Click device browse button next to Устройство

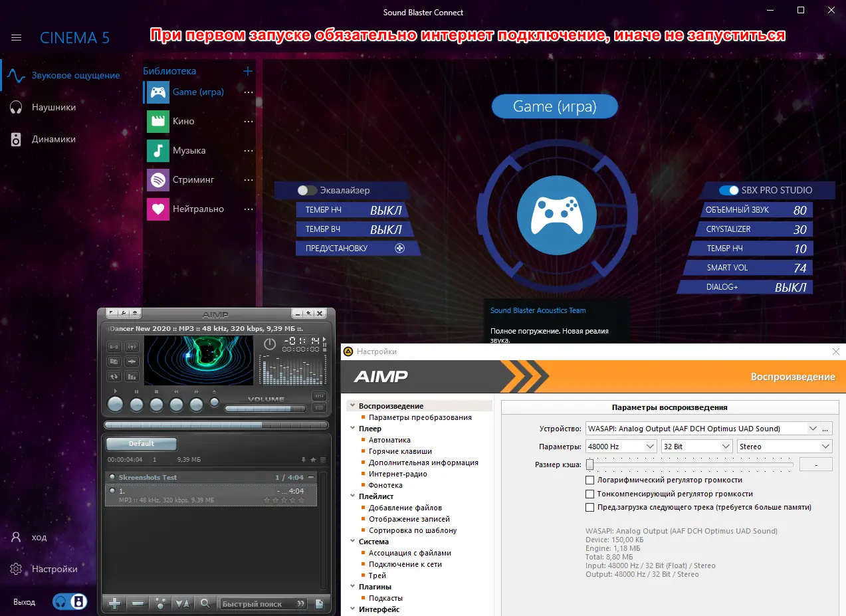827,429
